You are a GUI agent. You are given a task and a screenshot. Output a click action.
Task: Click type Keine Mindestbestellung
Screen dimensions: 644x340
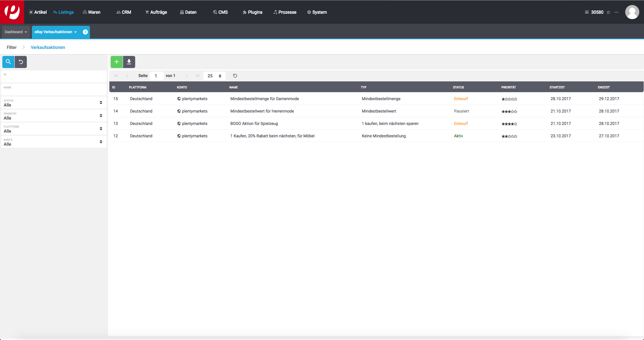[x=384, y=136]
